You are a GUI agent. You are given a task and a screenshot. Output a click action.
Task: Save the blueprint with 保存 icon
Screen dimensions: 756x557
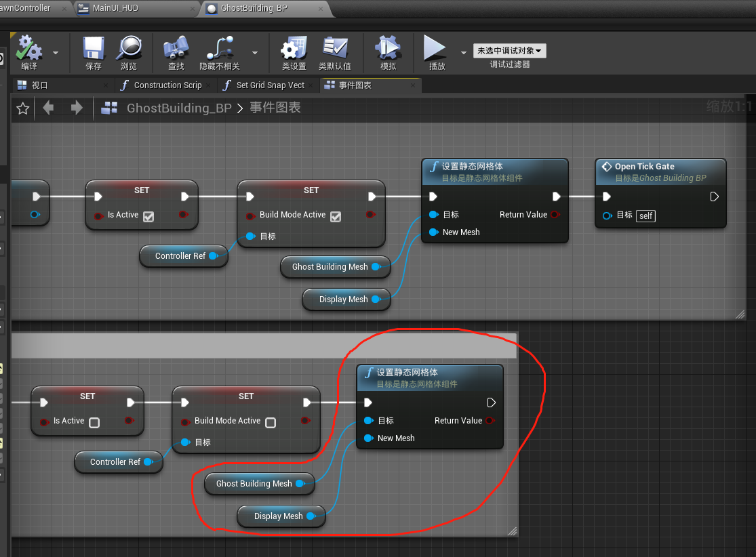(94, 48)
